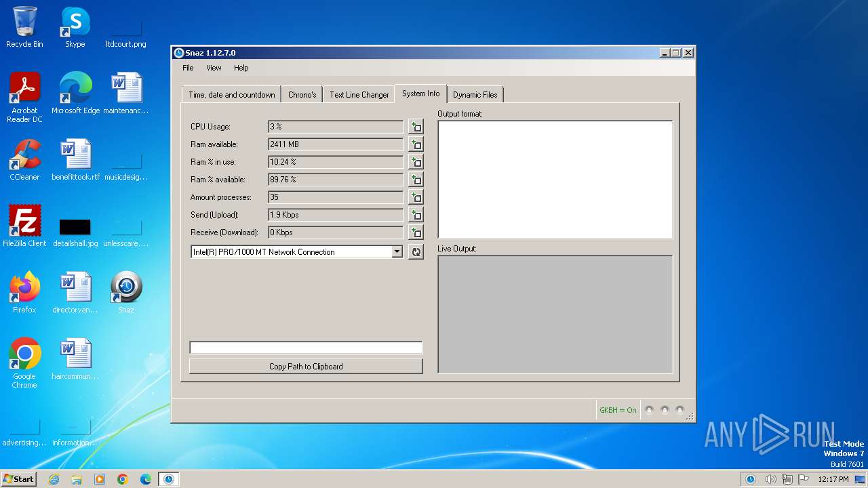868x488 pixels.
Task: Refresh the network adapter list
Action: [416, 252]
